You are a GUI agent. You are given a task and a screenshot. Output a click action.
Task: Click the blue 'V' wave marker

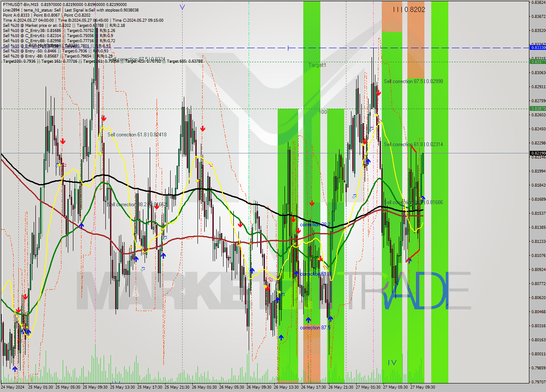[x=183, y=7]
